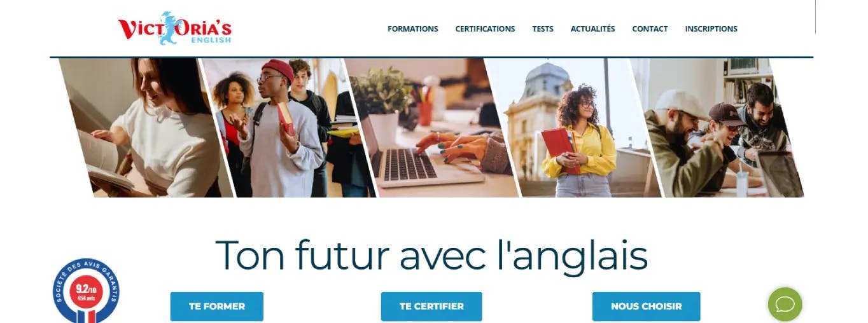Click the Société des Avis Garantis badge
This screenshot has height=323, width=868.
pos(86,291)
